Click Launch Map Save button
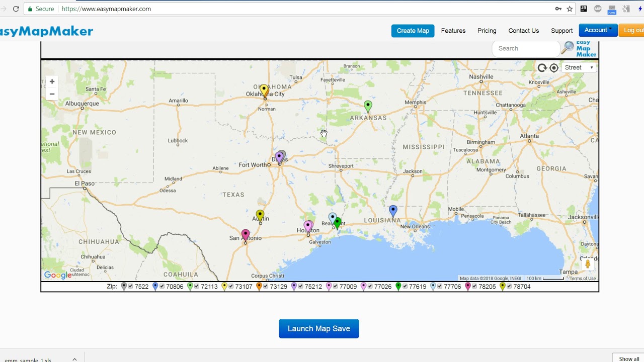The width and height of the screenshot is (644, 362). click(319, 328)
